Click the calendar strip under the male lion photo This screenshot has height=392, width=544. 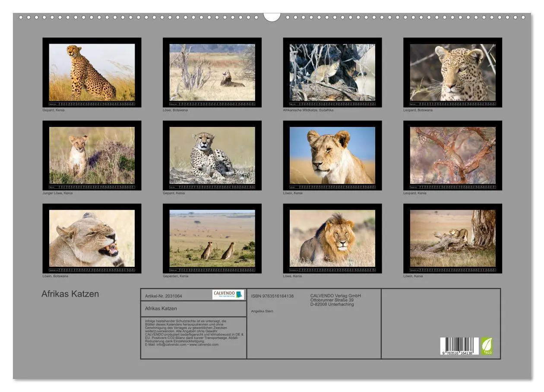[332, 270]
